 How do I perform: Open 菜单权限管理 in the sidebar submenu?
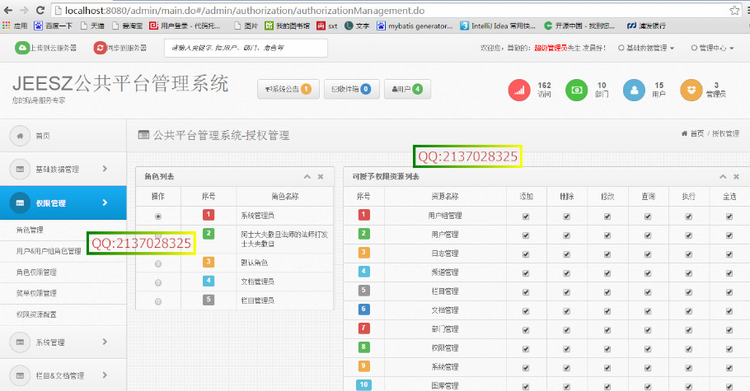[x=36, y=293]
